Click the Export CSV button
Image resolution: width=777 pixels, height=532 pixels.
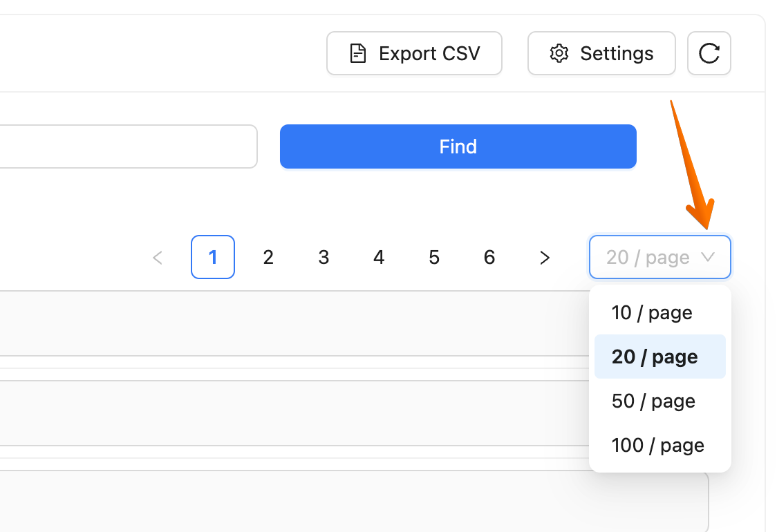click(x=414, y=53)
